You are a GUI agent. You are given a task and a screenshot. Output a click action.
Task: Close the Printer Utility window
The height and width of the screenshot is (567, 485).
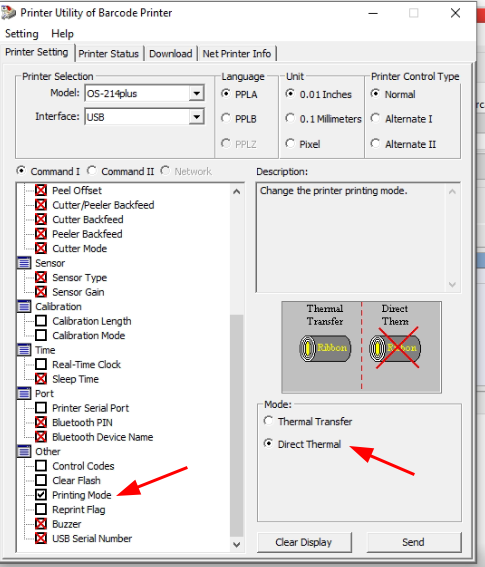pos(456,13)
